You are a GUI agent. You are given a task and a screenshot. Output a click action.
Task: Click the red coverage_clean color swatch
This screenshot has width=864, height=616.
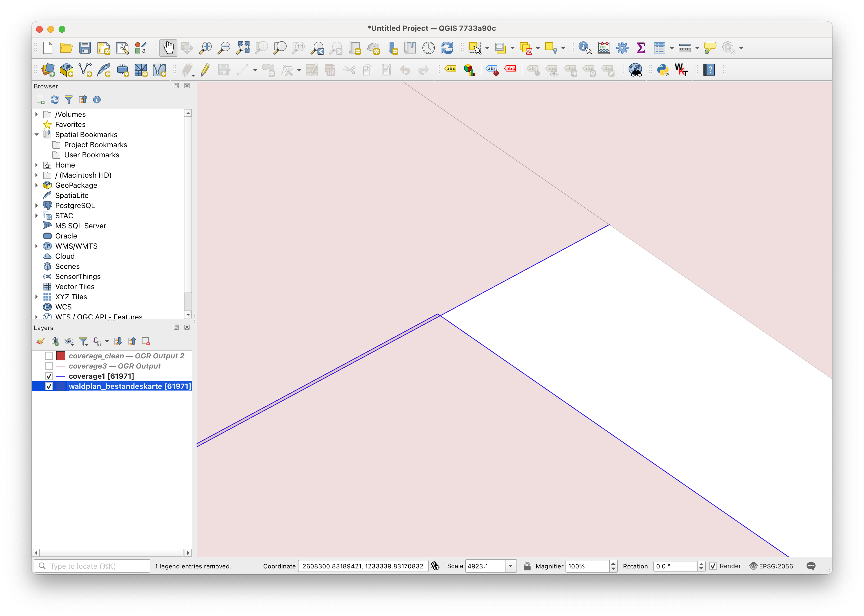(61, 356)
